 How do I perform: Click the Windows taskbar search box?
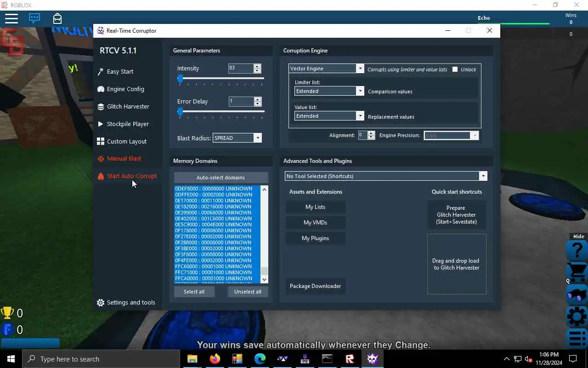(x=101, y=359)
